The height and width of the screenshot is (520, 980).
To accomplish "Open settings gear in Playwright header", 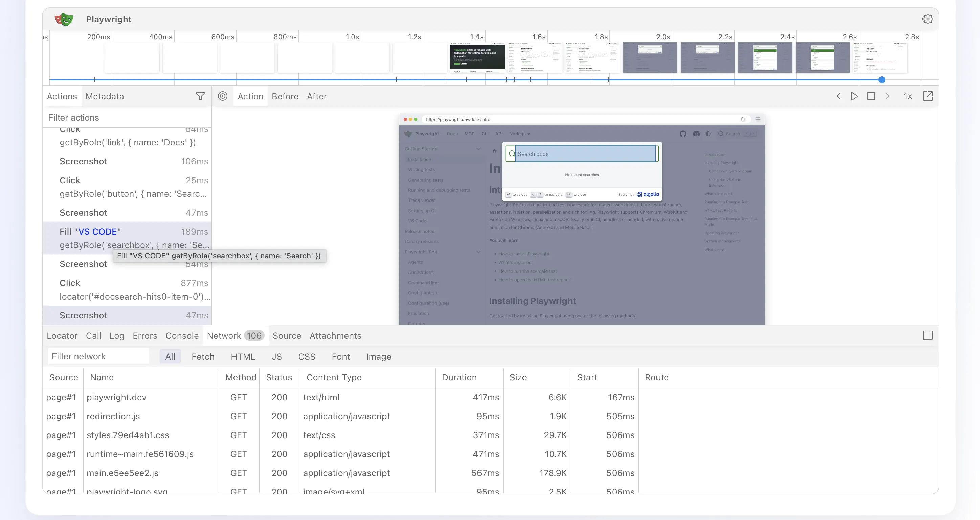I will 928,19.
